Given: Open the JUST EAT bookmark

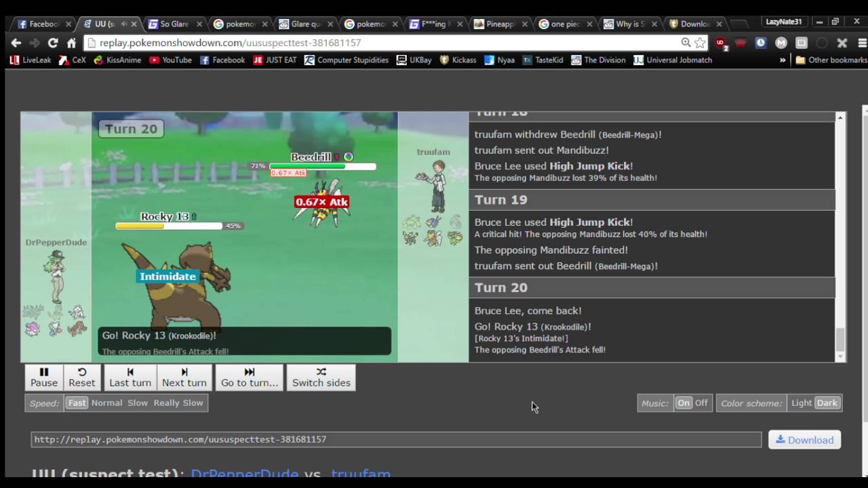Looking at the screenshot, I should tap(275, 60).
